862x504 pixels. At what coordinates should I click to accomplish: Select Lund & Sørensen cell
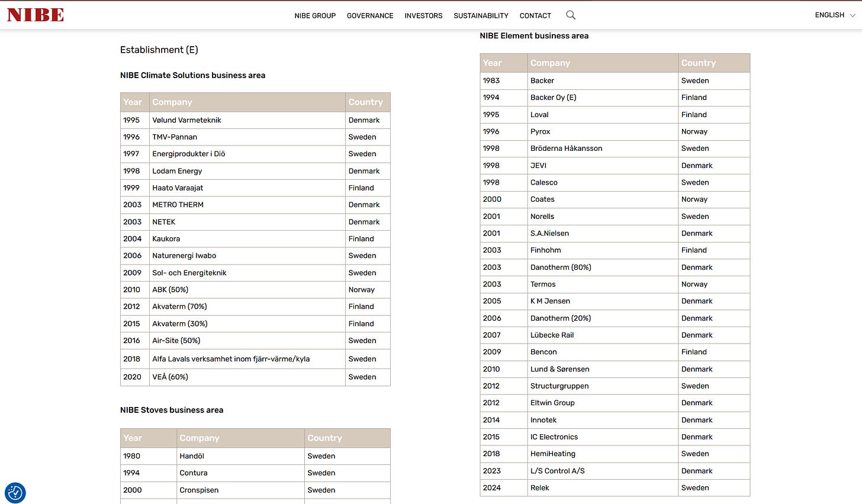click(603, 369)
